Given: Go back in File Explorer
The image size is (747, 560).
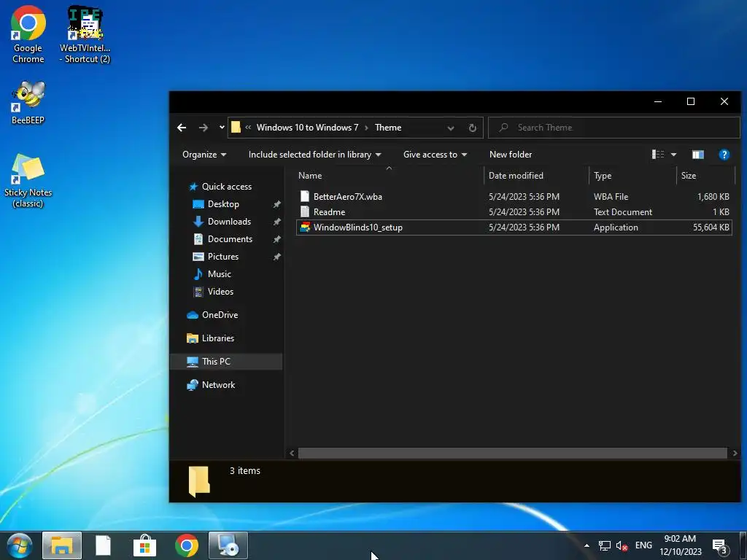Looking at the screenshot, I should pos(182,128).
